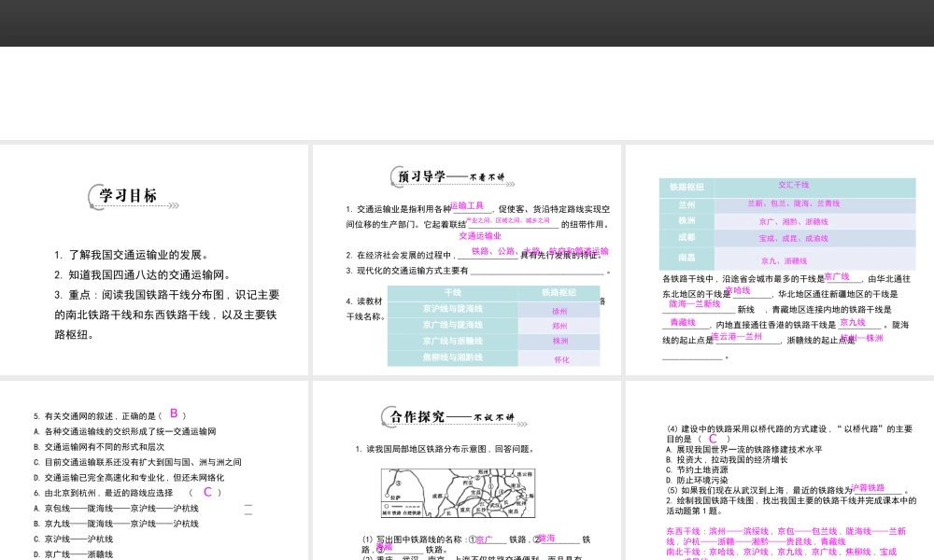
Task: Click option D '京广线——浙赣线'
Action: (73, 554)
